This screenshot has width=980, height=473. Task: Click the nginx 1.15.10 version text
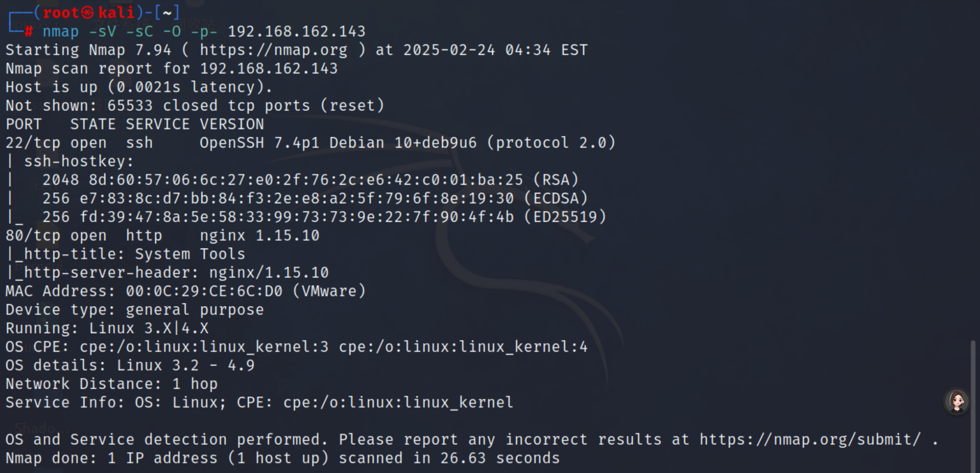pos(259,236)
